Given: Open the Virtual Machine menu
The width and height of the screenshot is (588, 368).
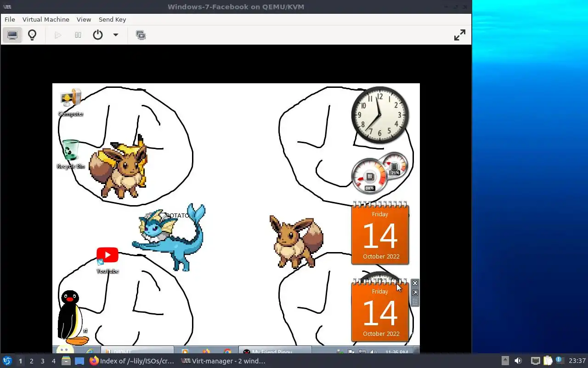Looking at the screenshot, I should 46,19.
